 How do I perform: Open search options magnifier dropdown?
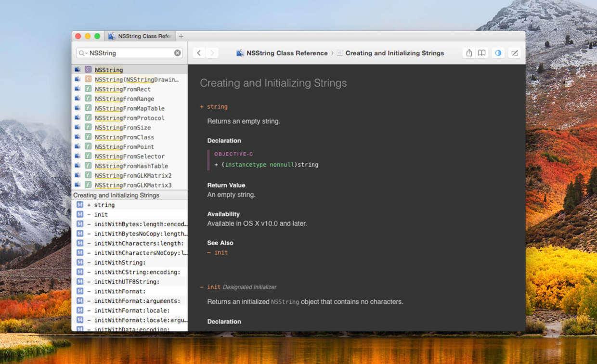point(83,53)
